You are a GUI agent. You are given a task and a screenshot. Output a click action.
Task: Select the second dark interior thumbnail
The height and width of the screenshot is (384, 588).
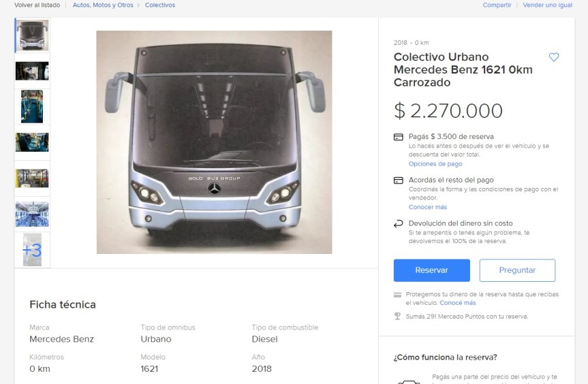(32, 71)
